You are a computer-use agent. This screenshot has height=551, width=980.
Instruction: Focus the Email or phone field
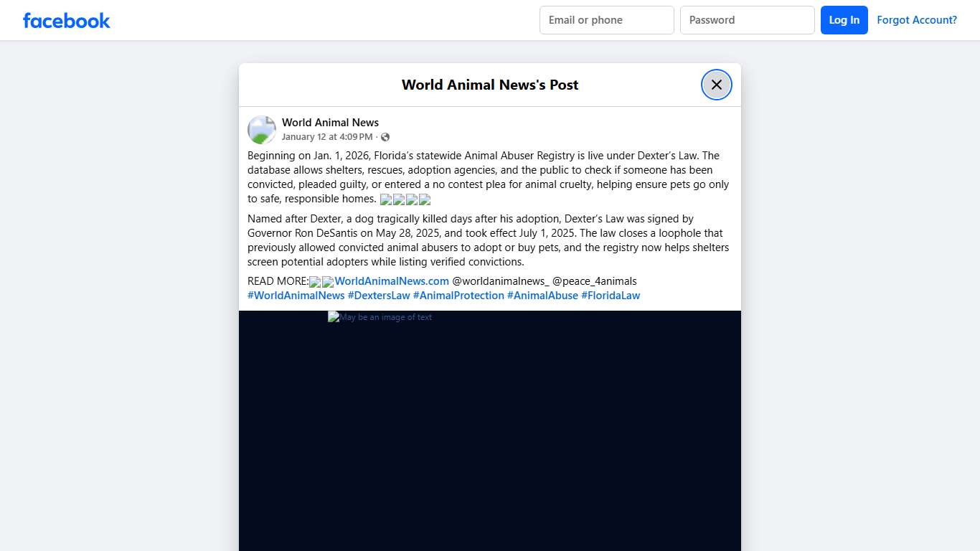coord(606,20)
